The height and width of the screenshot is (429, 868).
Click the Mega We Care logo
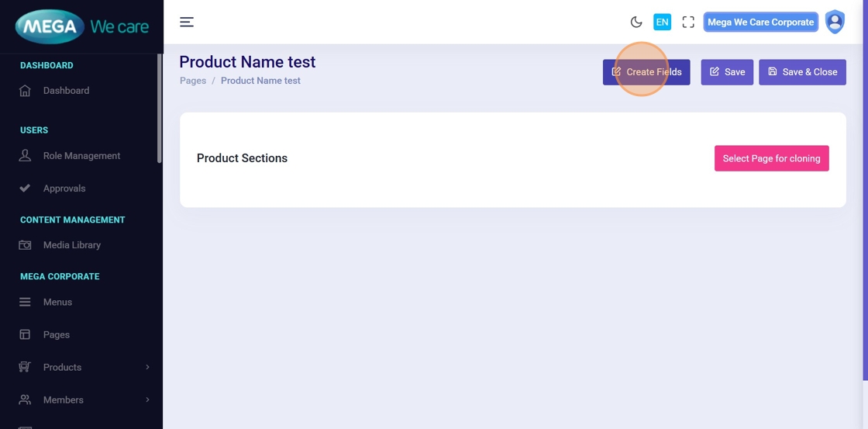pos(81,27)
